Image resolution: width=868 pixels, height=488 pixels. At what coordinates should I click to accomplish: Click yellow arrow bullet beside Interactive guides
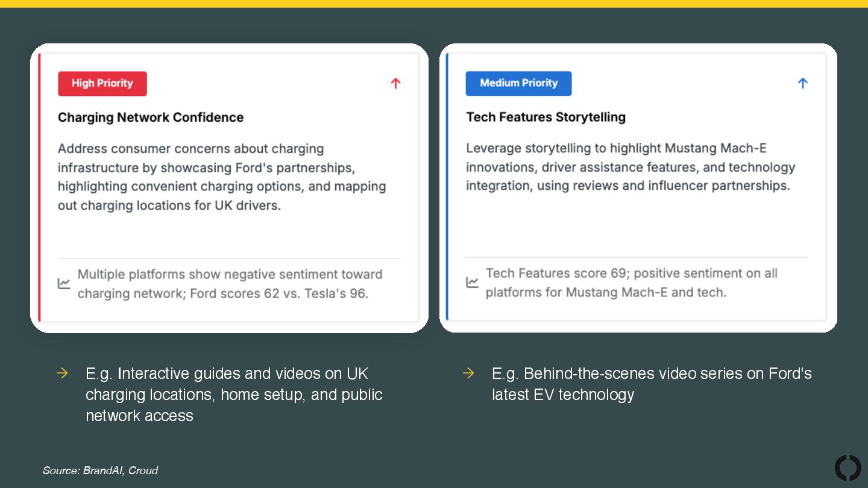[62, 374]
